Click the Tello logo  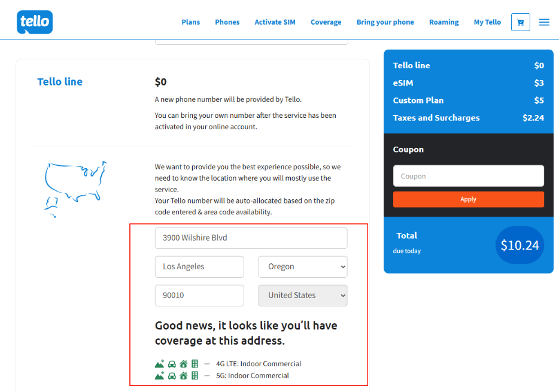35,22
